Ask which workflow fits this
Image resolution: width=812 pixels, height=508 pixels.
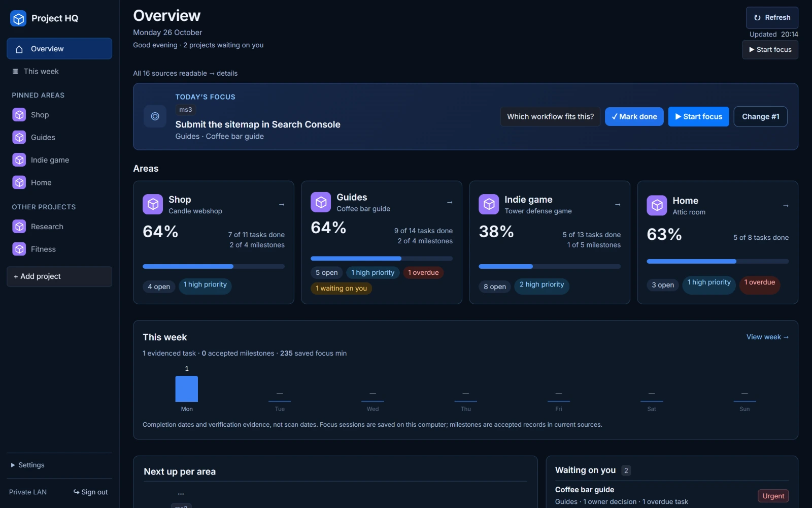click(550, 116)
